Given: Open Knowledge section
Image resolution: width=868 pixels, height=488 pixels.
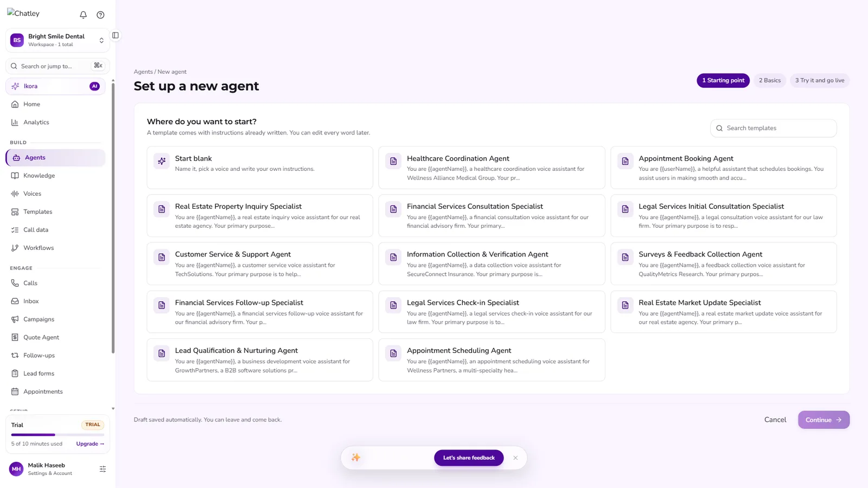Looking at the screenshot, I should point(55,176).
